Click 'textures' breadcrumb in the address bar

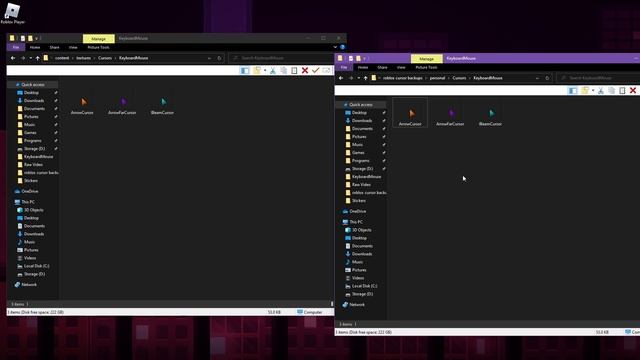point(84,58)
